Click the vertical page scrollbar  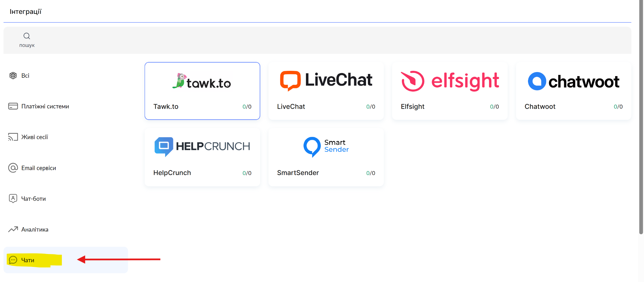(x=641, y=117)
